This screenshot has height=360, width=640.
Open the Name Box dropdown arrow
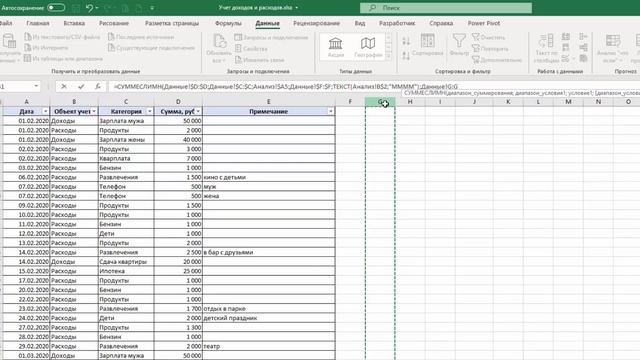[36, 87]
